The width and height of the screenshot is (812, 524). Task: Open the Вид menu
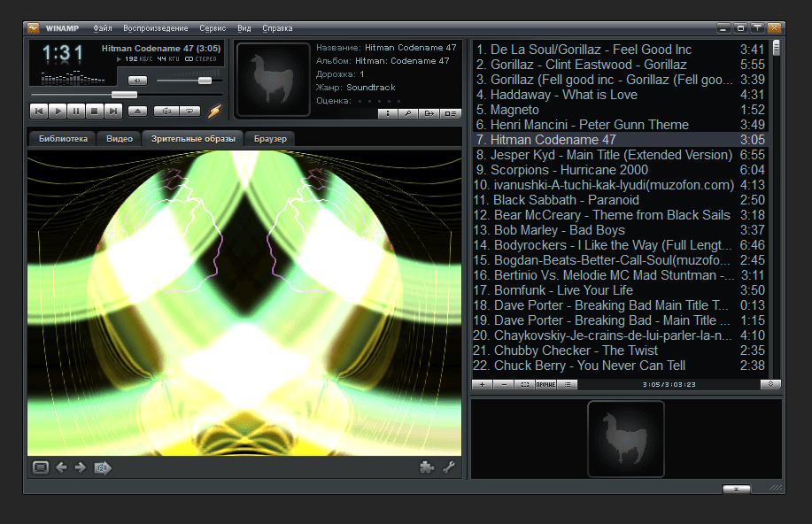[244, 28]
